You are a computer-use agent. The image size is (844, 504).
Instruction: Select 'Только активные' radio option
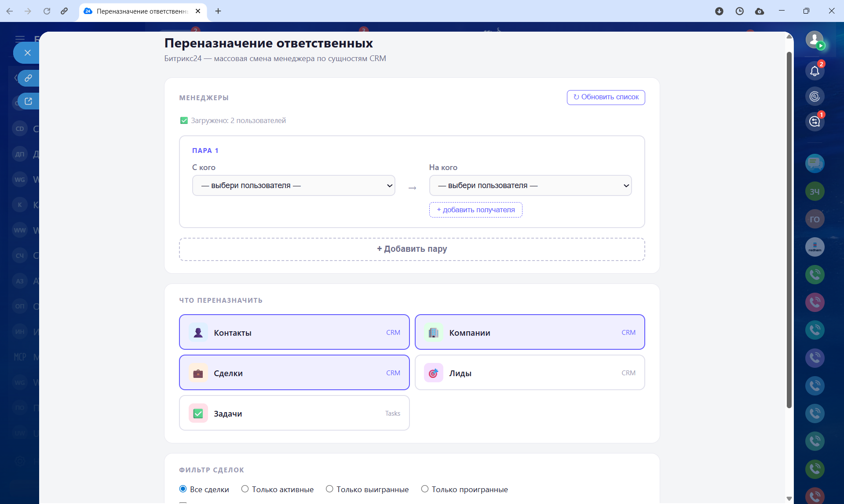(x=245, y=489)
